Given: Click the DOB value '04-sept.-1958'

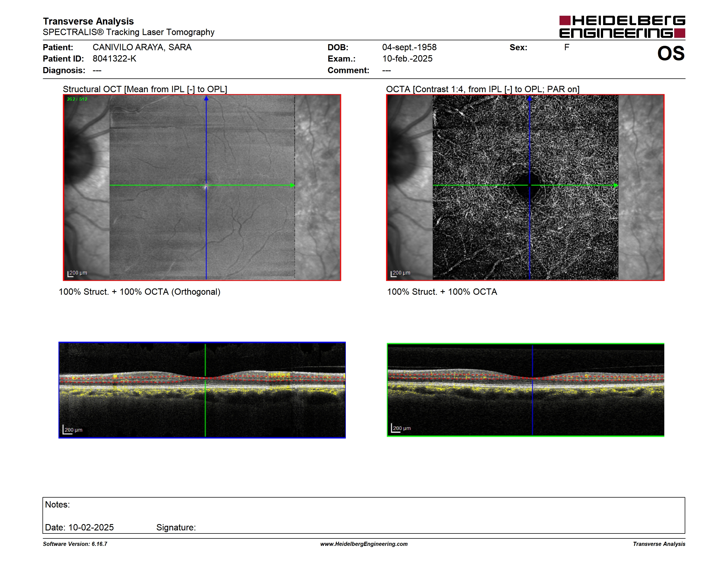Looking at the screenshot, I should 409,47.
